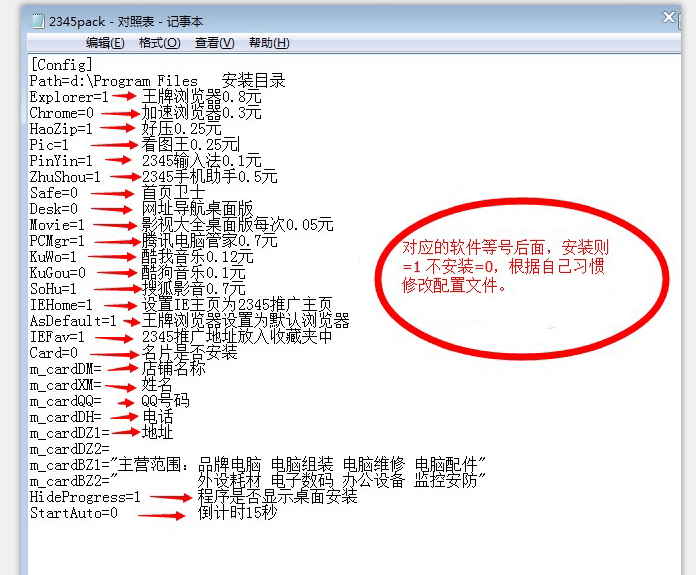696x575 pixels.
Task: Click the text 影视大全桌面版每次0.05元
Action: 237,225
